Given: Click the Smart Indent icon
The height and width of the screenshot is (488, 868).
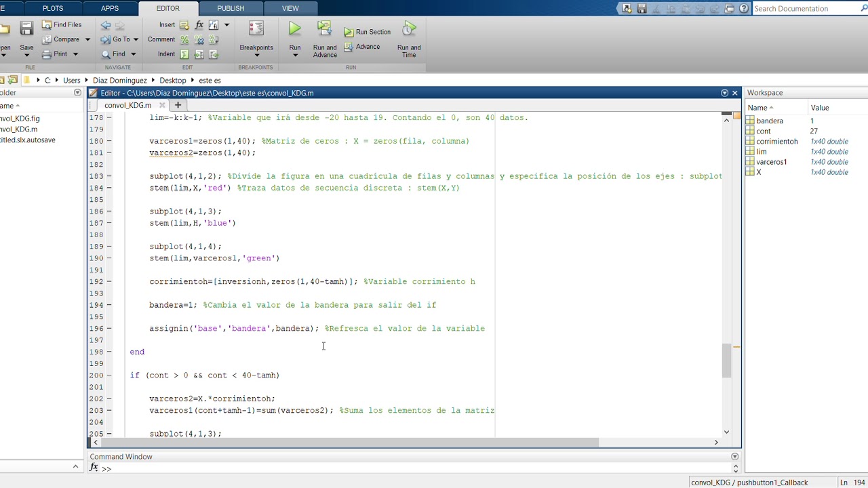Looking at the screenshot, I should tap(184, 54).
